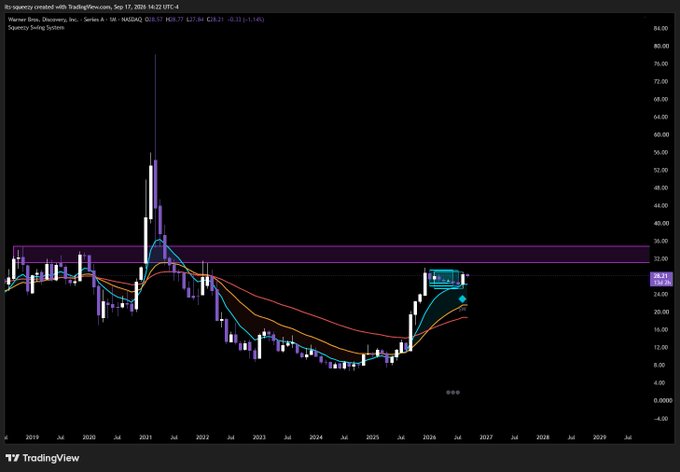The width and height of the screenshot is (680, 472).
Task: Click the purple resistance zone rectangle
Action: (x=331, y=254)
